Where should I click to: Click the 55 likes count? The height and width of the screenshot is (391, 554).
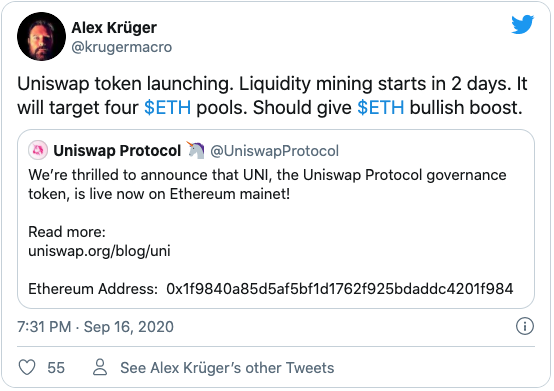[56, 368]
